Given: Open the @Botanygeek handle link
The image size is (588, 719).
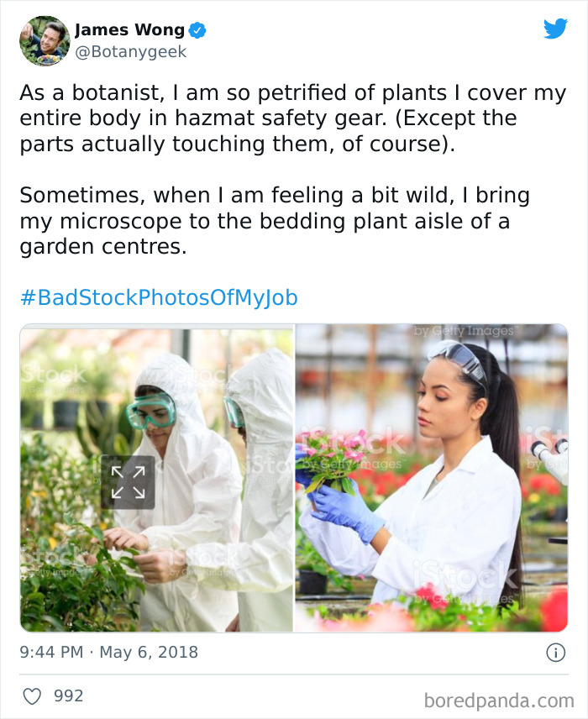Looking at the screenshot, I should (130, 52).
